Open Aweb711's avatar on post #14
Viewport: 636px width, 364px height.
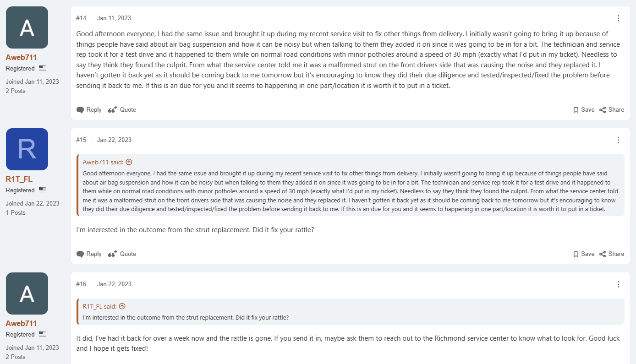(x=27, y=27)
